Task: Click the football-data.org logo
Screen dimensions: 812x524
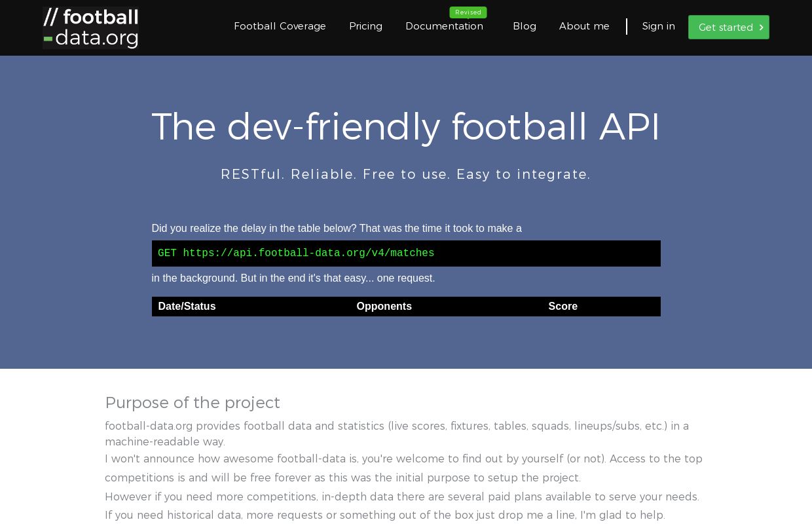Action: (x=90, y=28)
